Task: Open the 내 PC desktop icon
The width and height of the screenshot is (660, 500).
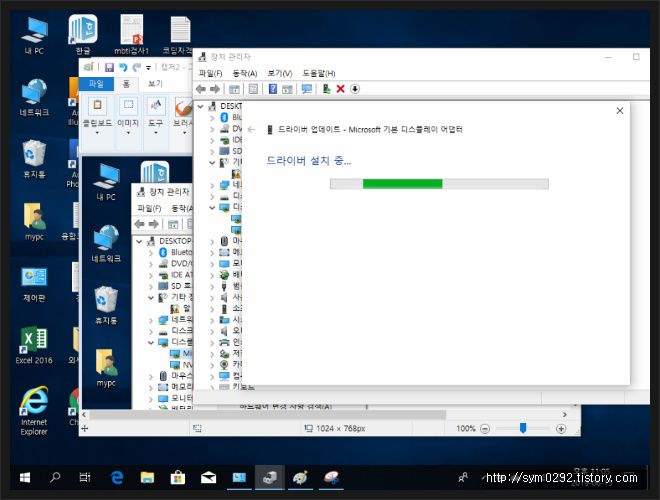Action: coord(35,36)
